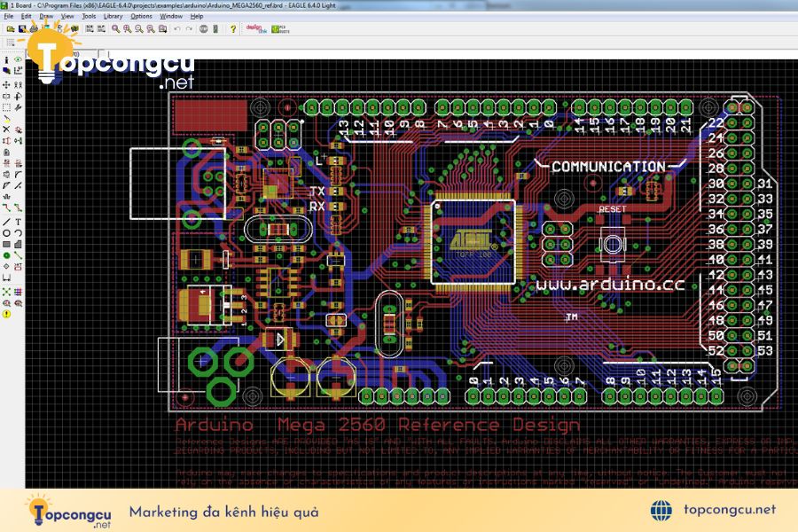Click the Open file toolbar icon
Screen dimensions: 798x532
coord(10,29)
